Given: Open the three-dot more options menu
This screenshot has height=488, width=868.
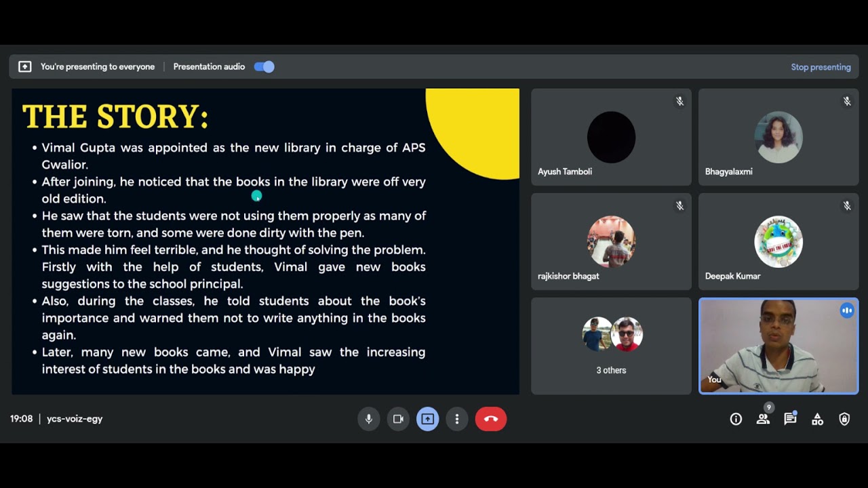Looking at the screenshot, I should tap(457, 419).
